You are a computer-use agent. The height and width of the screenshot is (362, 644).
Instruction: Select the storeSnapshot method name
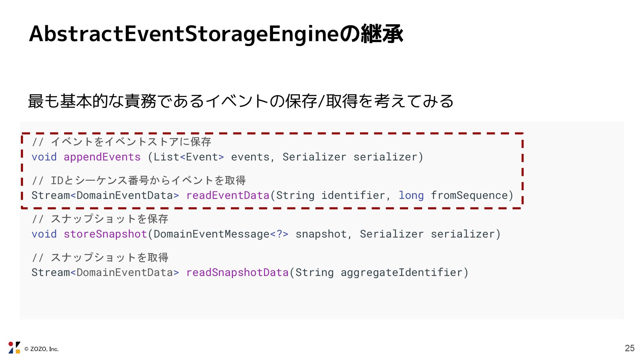click(105, 234)
